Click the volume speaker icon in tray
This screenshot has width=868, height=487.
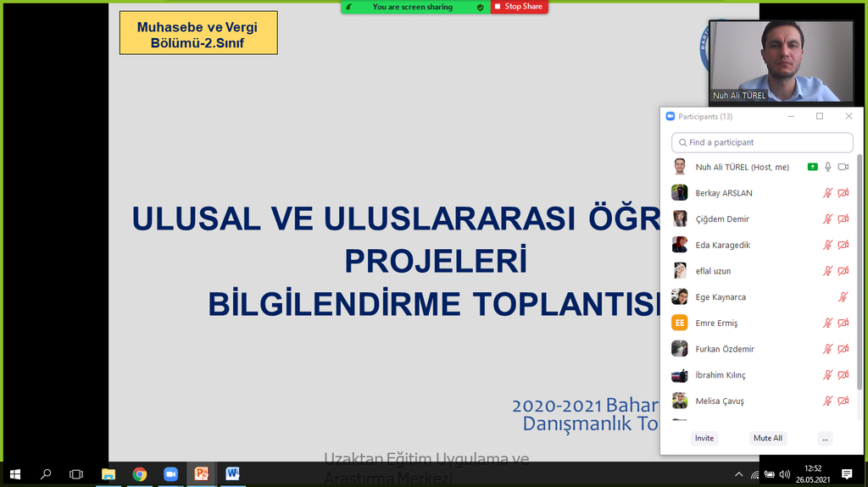pos(784,474)
